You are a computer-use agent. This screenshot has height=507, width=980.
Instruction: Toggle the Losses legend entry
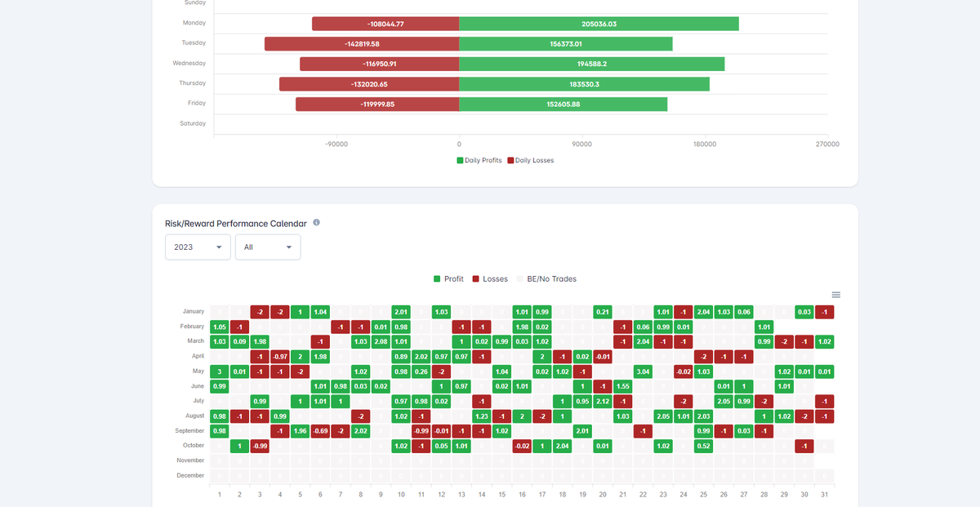[x=490, y=279]
